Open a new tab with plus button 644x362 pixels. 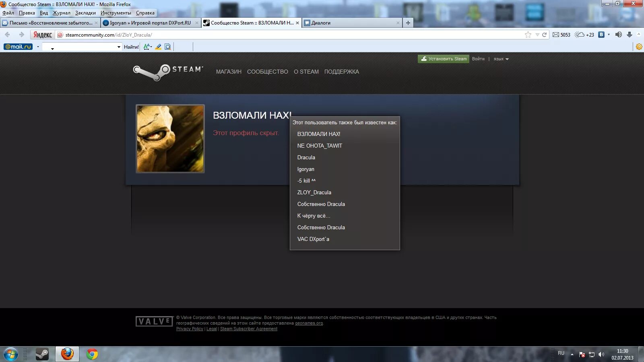tap(408, 23)
